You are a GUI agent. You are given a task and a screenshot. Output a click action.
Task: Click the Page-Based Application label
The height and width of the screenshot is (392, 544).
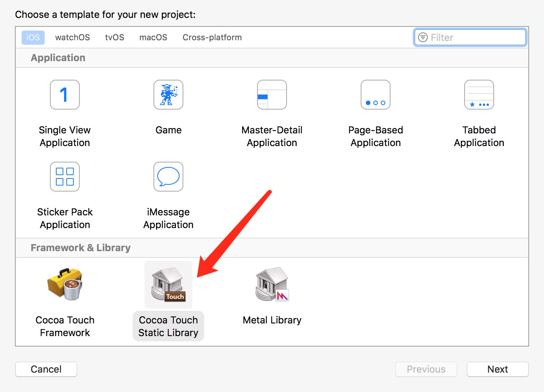pyautogui.click(x=376, y=136)
